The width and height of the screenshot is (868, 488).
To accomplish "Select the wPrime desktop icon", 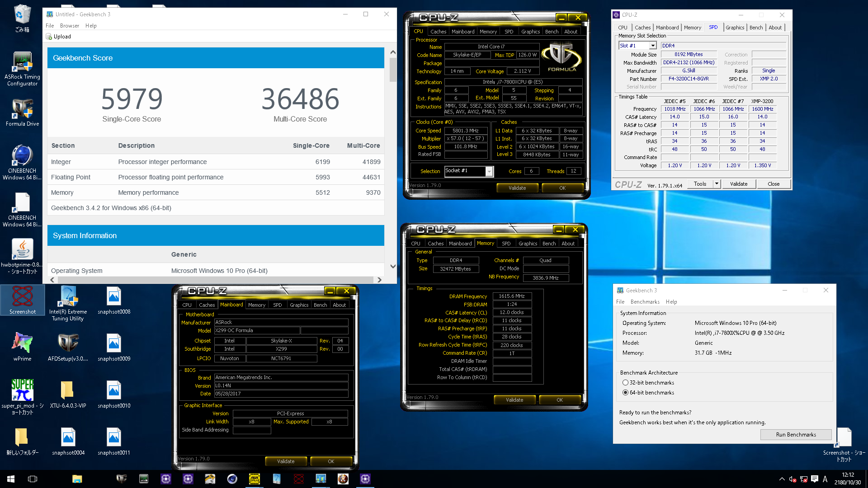I will (22, 347).
